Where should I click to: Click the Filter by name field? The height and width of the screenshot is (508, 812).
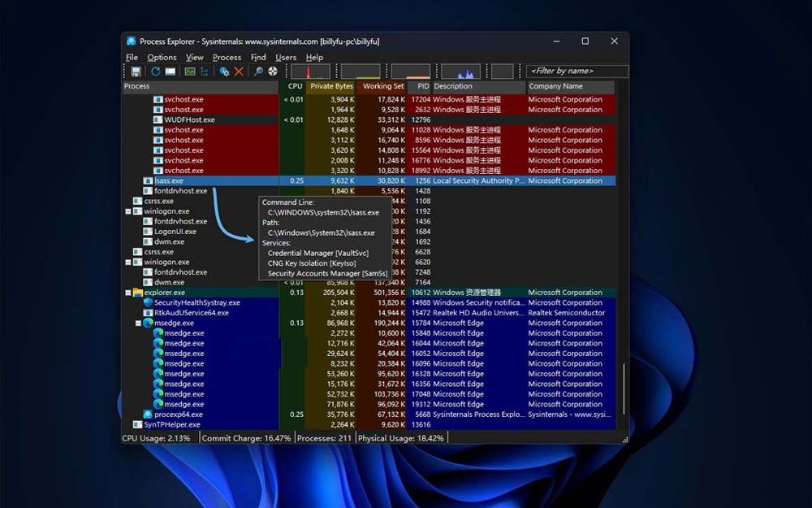pos(577,72)
